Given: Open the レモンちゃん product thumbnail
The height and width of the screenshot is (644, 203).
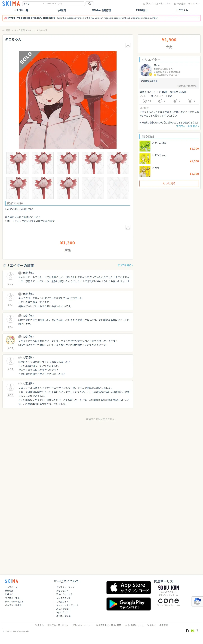Looking at the screenshot, I should pos(145,159).
